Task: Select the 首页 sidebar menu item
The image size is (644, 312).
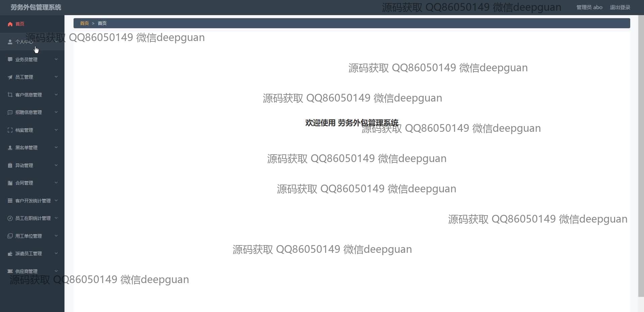Action: [x=32, y=24]
